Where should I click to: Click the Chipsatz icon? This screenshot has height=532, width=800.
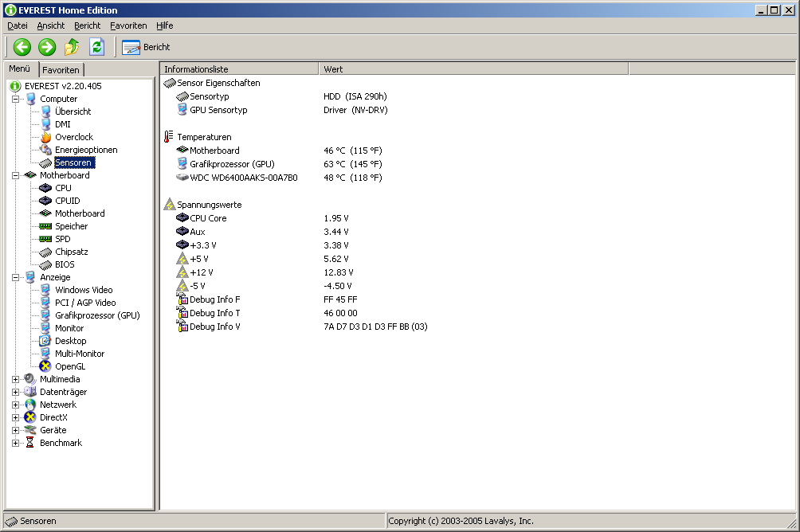coord(45,252)
